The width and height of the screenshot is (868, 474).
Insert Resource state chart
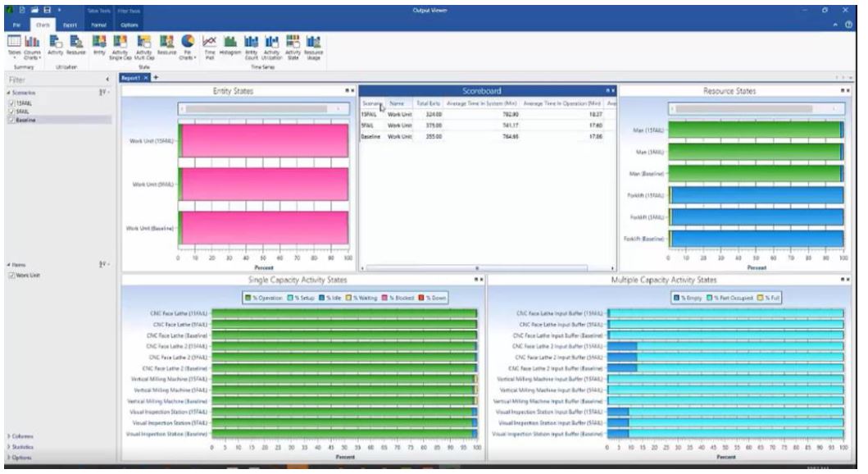[x=166, y=45]
